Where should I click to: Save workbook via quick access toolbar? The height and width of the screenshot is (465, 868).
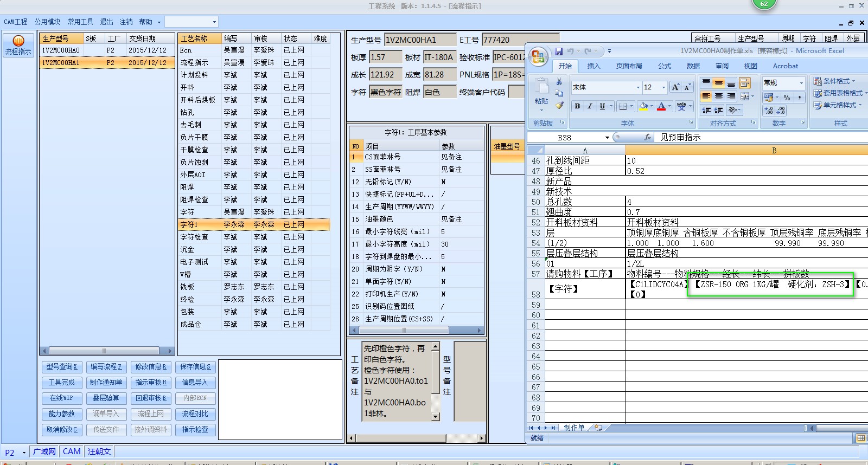pyautogui.click(x=559, y=51)
